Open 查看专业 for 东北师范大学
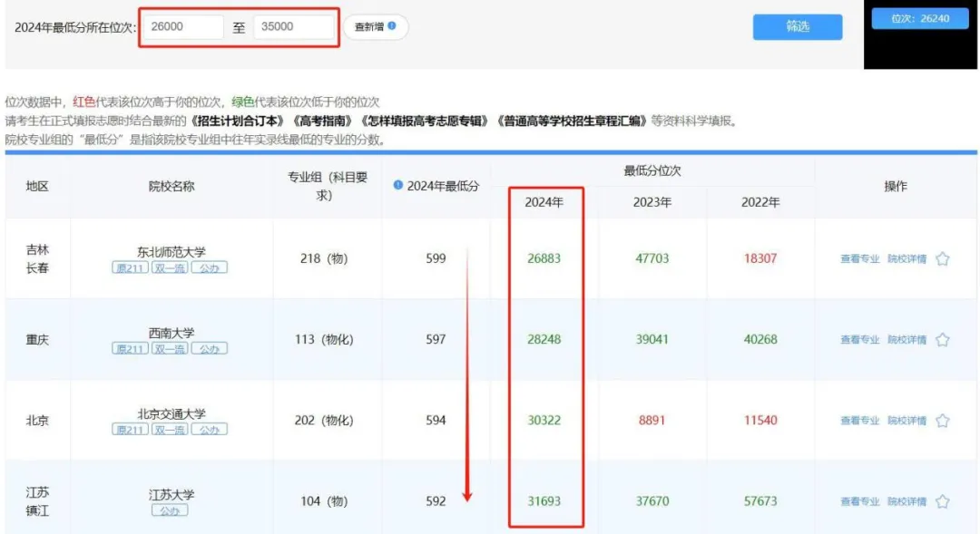The height and width of the screenshot is (534, 980). pyautogui.click(x=859, y=259)
